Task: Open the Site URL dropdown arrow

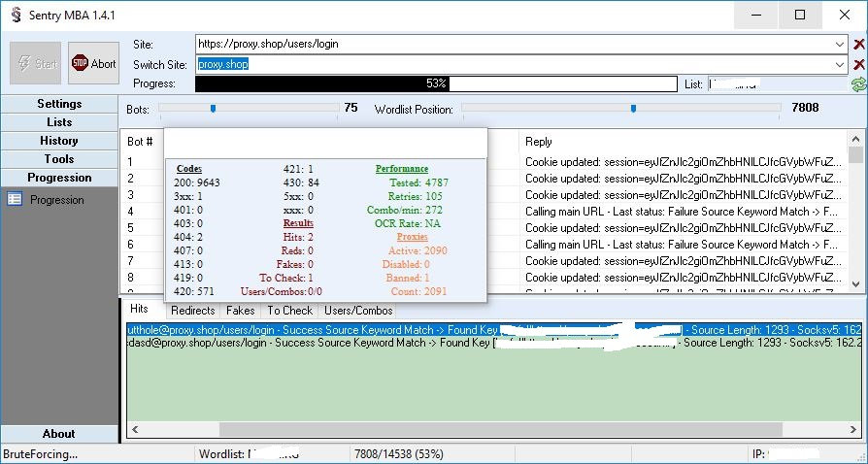Action: tap(839, 45)
